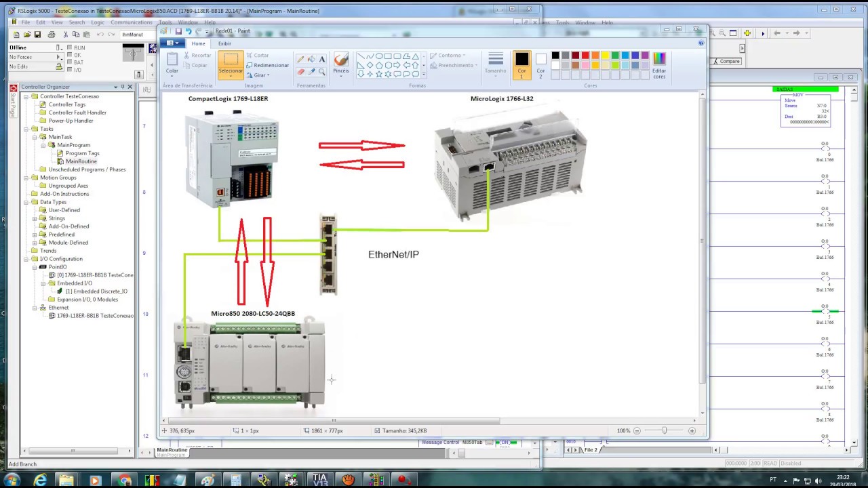Activate Cor 1 foreground color
Viewport: 868px width, 488px height.
[521, 65]
